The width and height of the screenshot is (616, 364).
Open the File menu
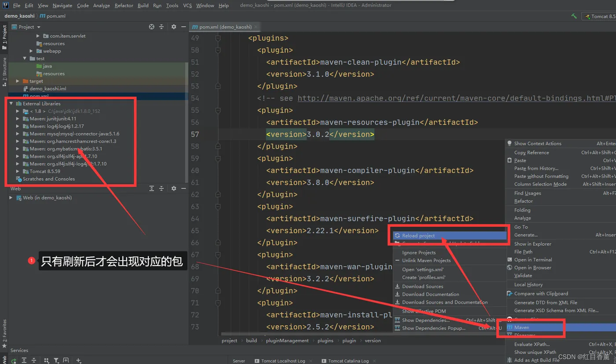coord(17,5)
